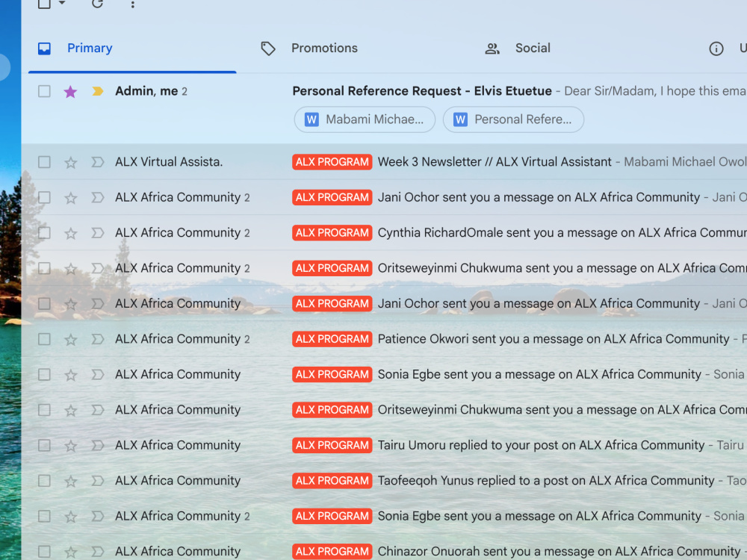Open the Mabami Michae... Word attachment
Viewport: 747px width, 560px height.
[x=365, y=119]
